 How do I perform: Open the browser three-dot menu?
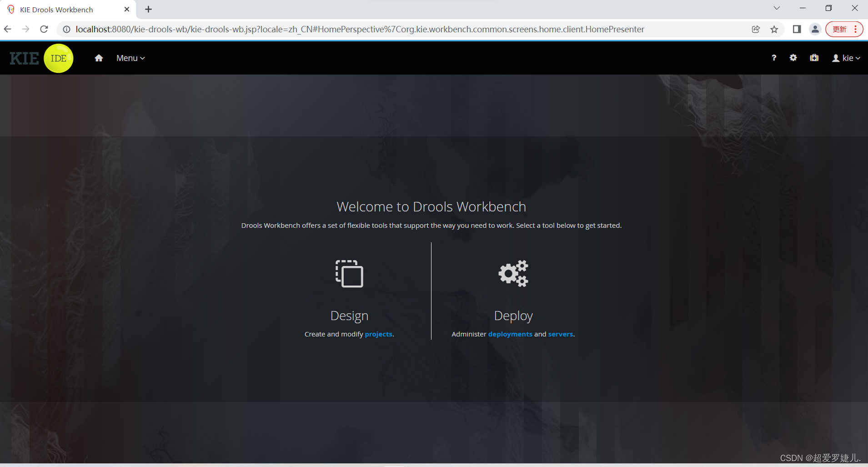855,29
